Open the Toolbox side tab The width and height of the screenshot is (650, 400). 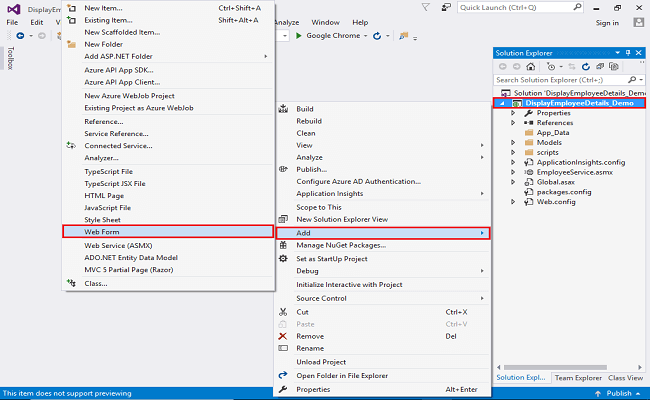[10, 58]
